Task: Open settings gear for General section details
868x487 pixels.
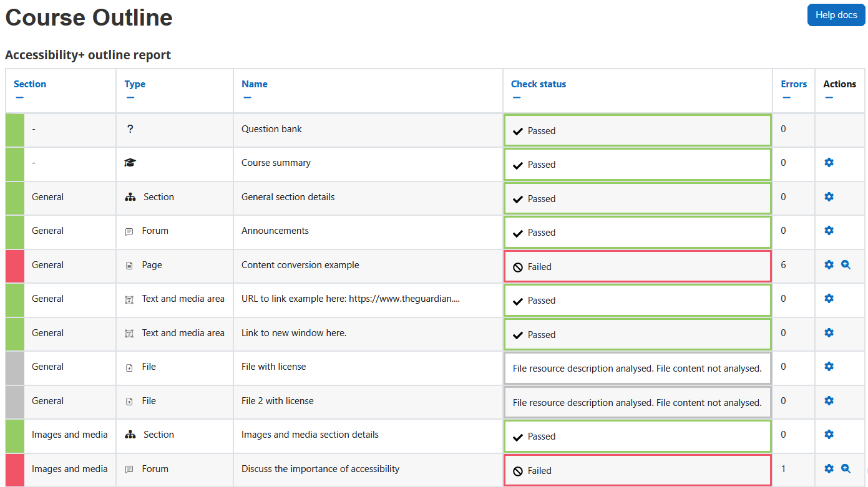Action: [x=829, y=197]
